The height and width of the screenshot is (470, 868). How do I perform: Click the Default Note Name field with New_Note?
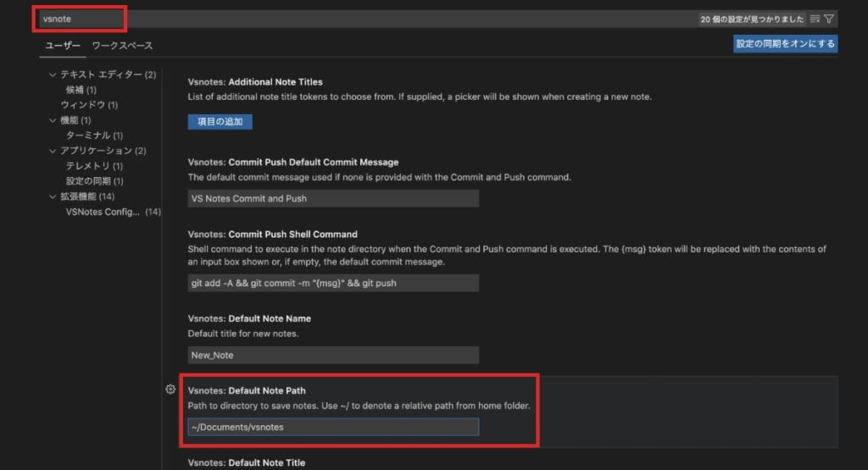333,356
